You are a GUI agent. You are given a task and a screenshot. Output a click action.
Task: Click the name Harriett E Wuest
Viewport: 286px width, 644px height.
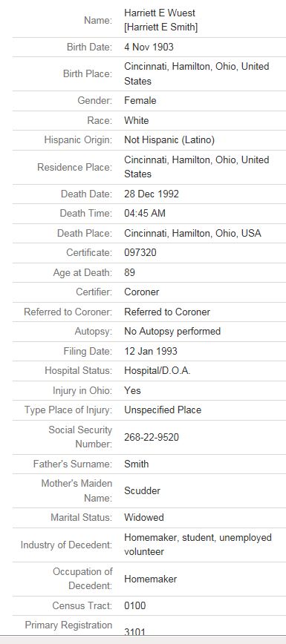click(x=160, y=13)
